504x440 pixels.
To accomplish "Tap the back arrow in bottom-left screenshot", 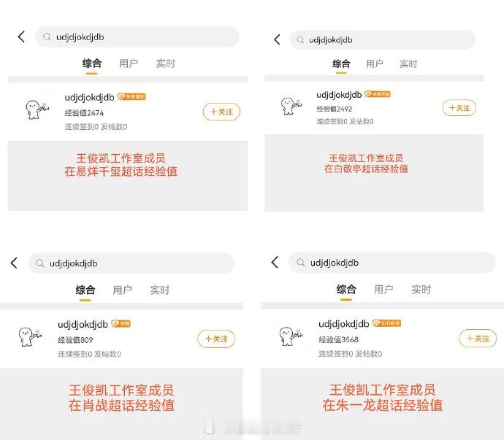I will 14,263.
